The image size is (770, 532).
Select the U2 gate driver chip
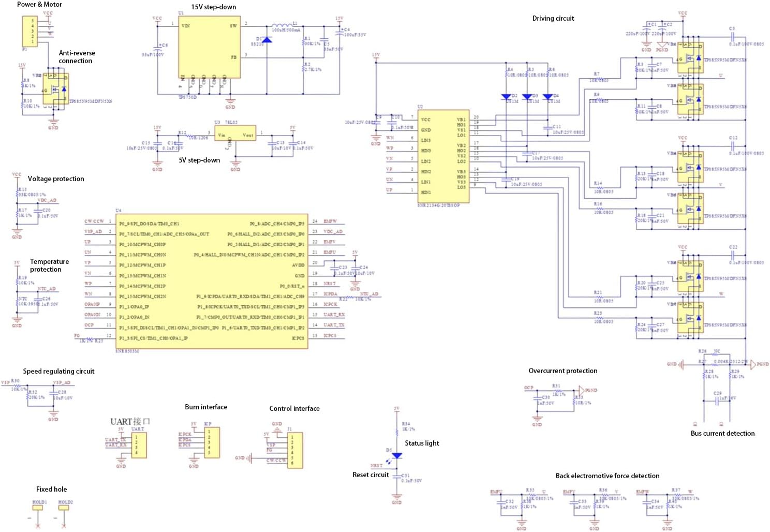443,156
